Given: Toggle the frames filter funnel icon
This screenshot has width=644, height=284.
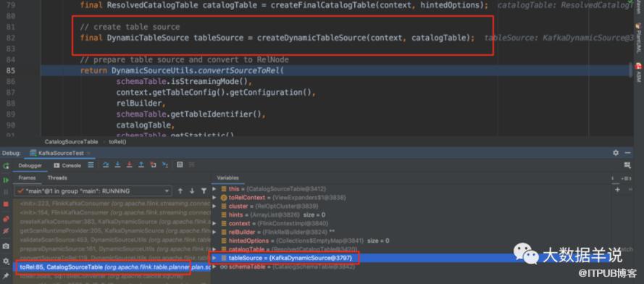Looking at the screenshot, I should point(204,191).
